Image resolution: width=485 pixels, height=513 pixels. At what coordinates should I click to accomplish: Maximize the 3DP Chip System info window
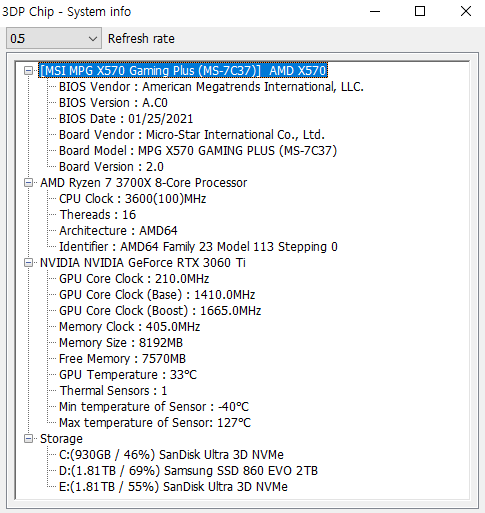point(420,11)
